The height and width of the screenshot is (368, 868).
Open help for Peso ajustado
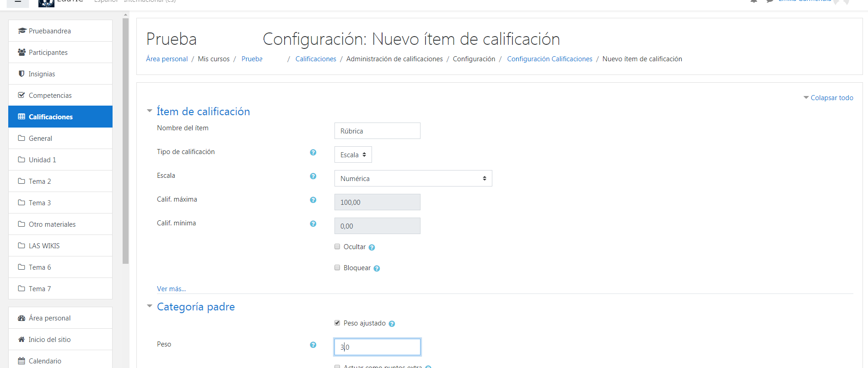tap(392, 324)
